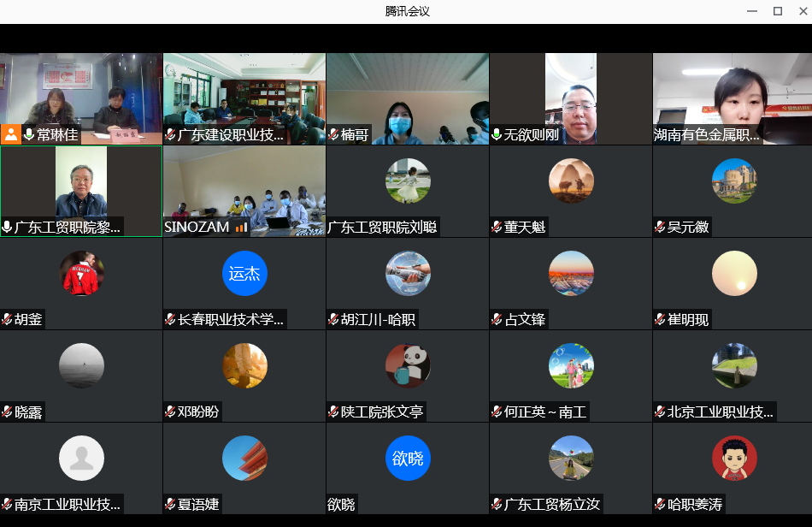Click the blue 欲晓 avatar circle
This screenshot has height=527, width=812.
pos(408,459)
